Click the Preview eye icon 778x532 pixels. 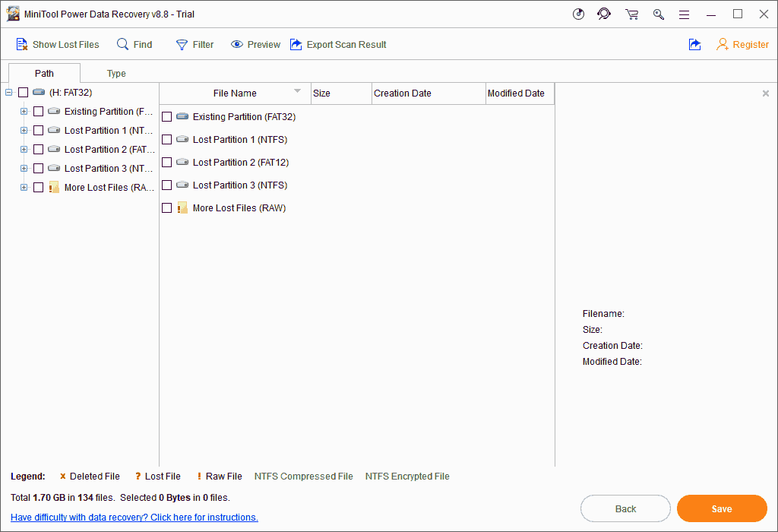[x=237, y=45]
